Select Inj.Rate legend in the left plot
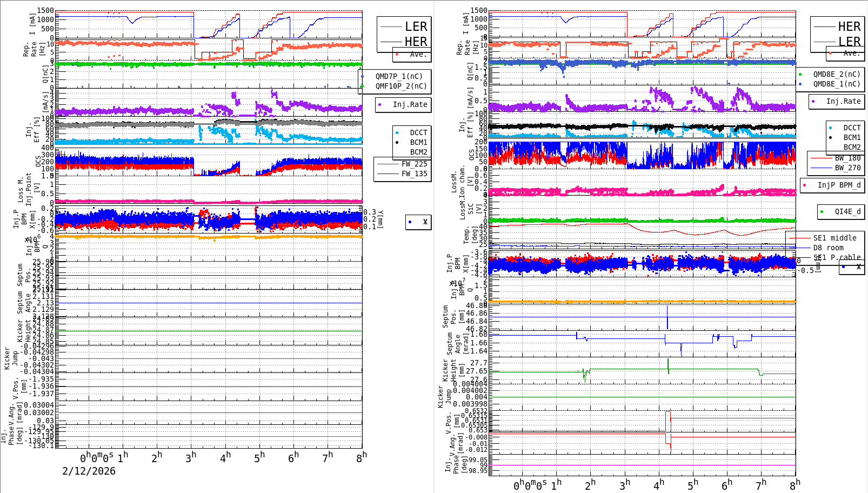The height and width of the screenshot is (493, 868). 410,104
